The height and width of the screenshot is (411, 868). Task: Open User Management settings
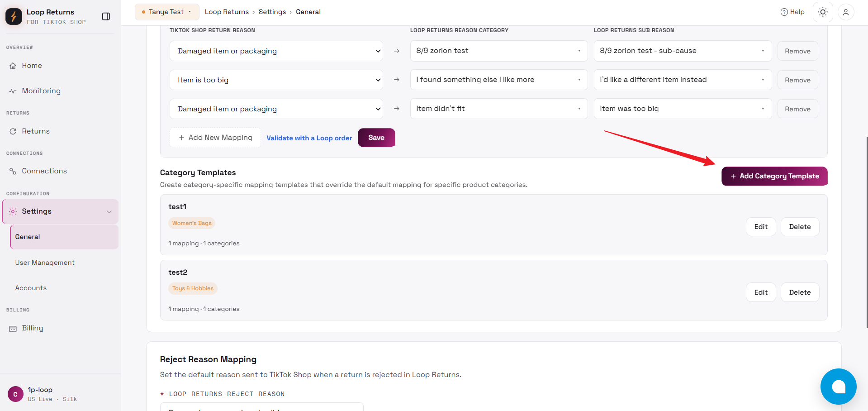[x=45, y=263]
